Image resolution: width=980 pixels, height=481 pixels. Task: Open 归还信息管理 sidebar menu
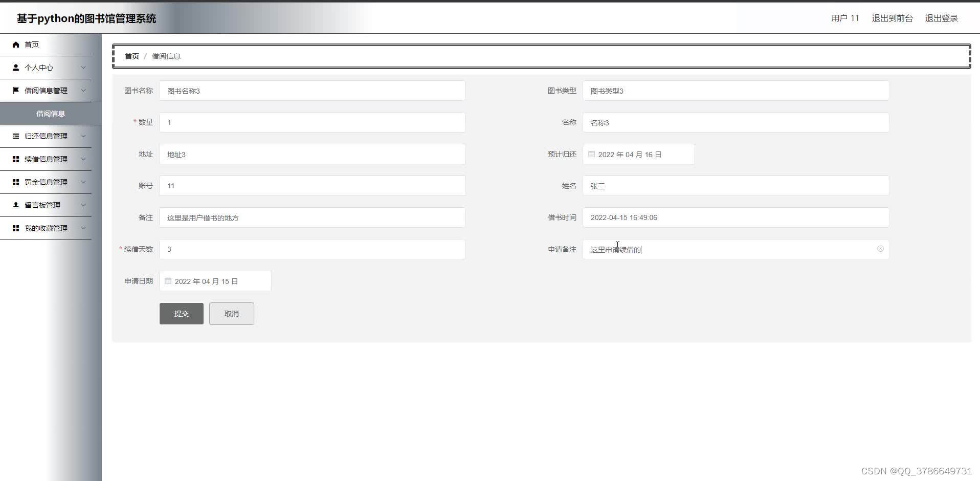point(46,136)
